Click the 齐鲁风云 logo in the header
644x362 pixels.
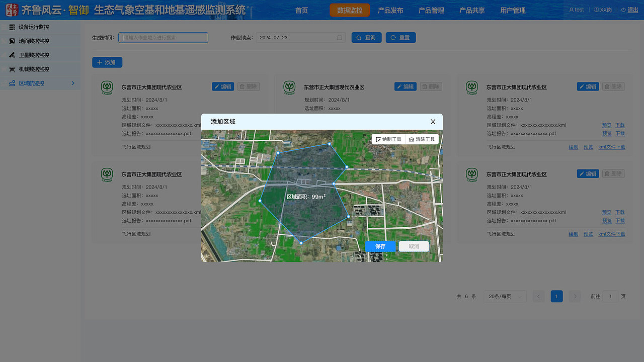pos(12,10)
